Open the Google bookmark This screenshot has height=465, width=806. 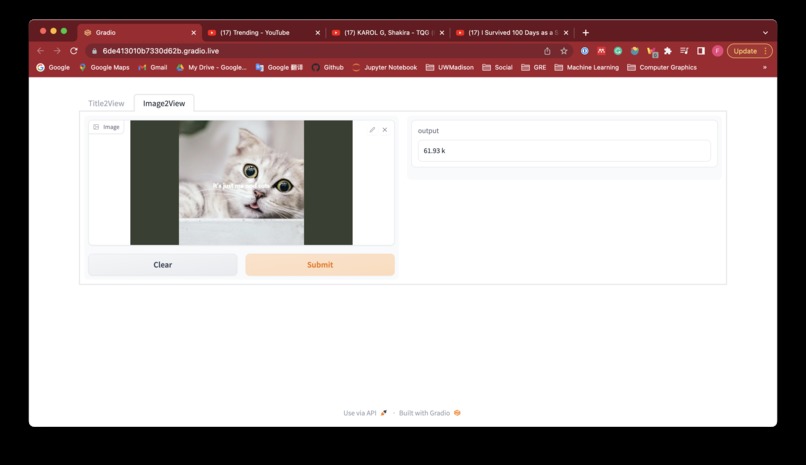tap(53, 67)
